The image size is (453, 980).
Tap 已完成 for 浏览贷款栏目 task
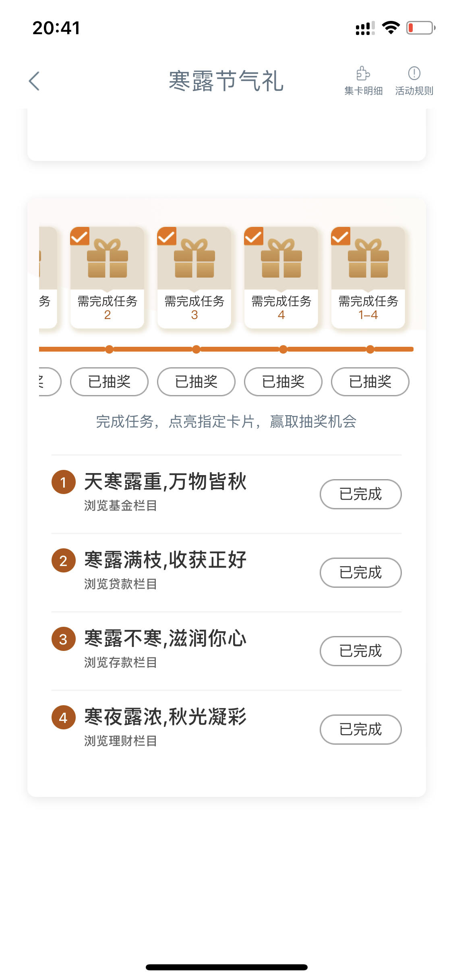(x=361, y=572)
